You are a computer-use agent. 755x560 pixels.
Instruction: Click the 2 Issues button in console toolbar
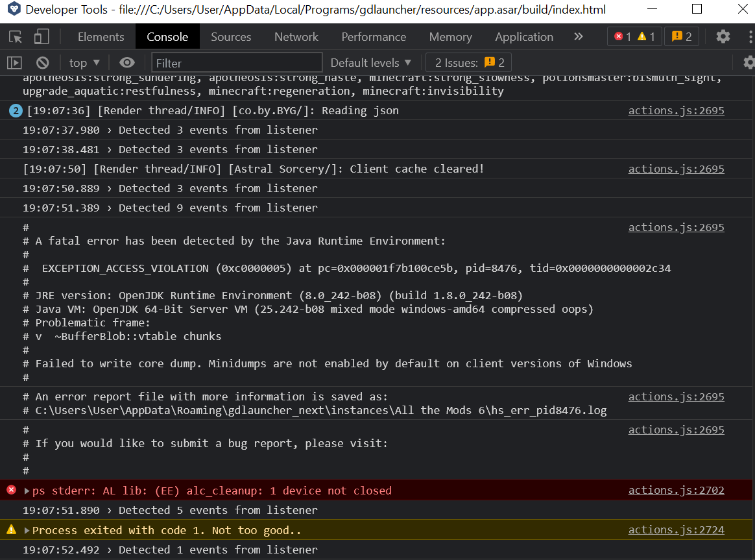coord(468,62)
